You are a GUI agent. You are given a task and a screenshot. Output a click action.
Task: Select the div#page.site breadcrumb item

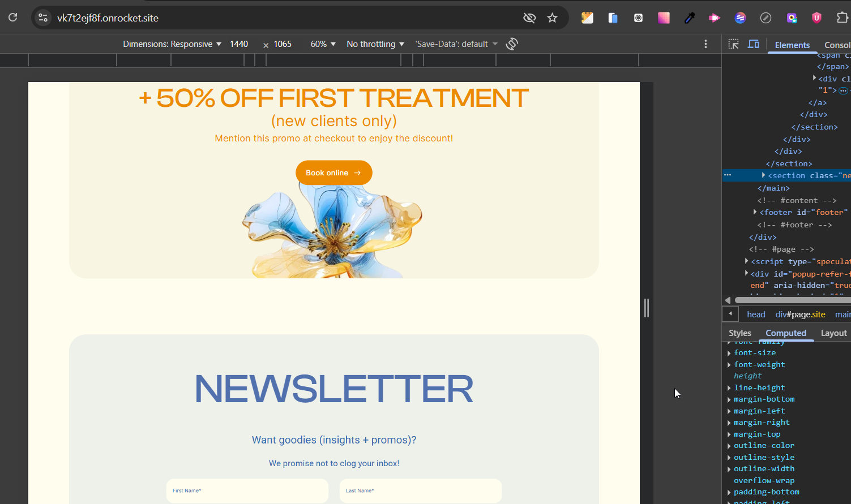800,315
